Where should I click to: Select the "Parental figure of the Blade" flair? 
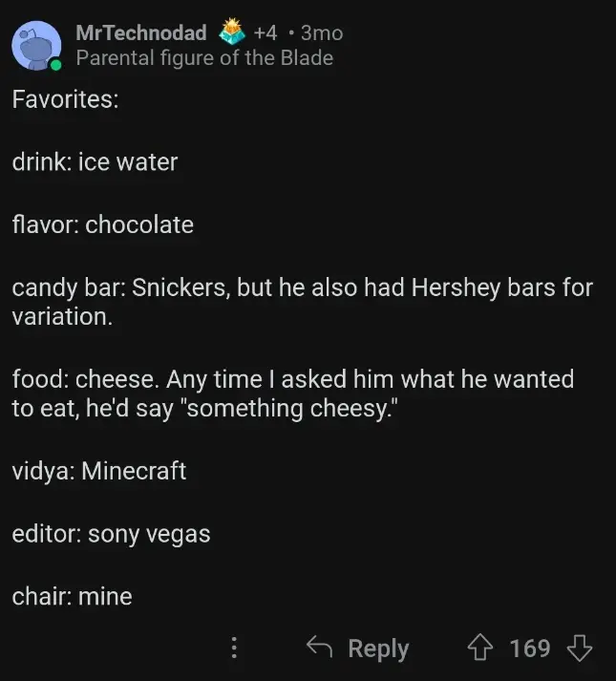coord(204,58)
